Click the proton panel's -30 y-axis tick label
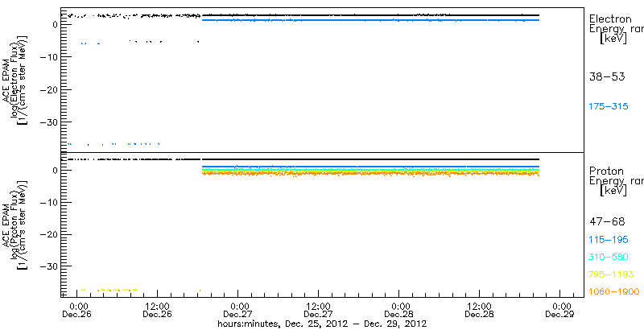Screen dimensions: 644x330 (x=47, y=266)
